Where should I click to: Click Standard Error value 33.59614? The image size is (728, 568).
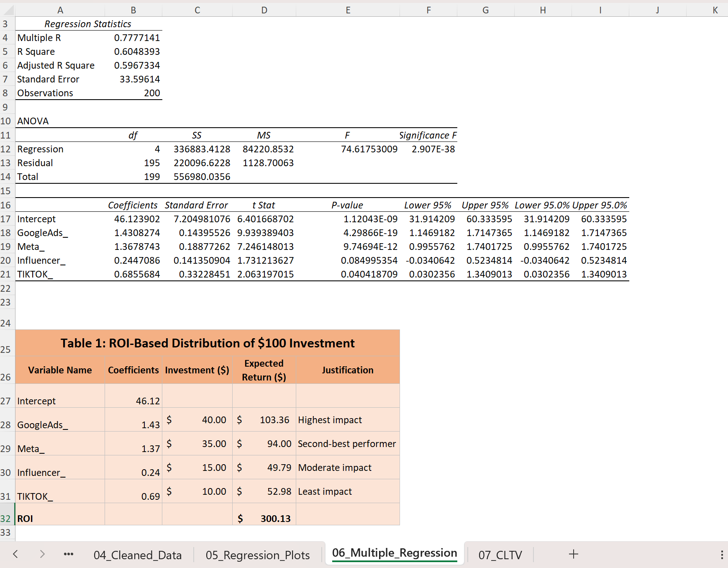point(133,79)
